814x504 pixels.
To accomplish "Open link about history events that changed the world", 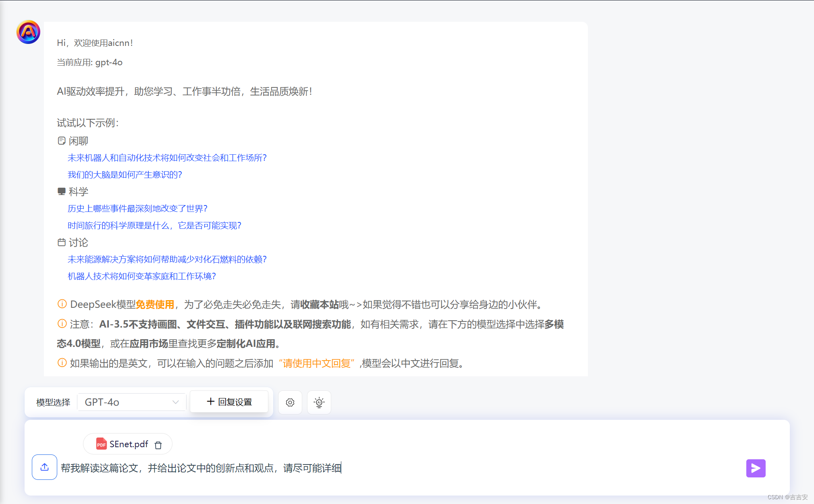I will (137, 208).
